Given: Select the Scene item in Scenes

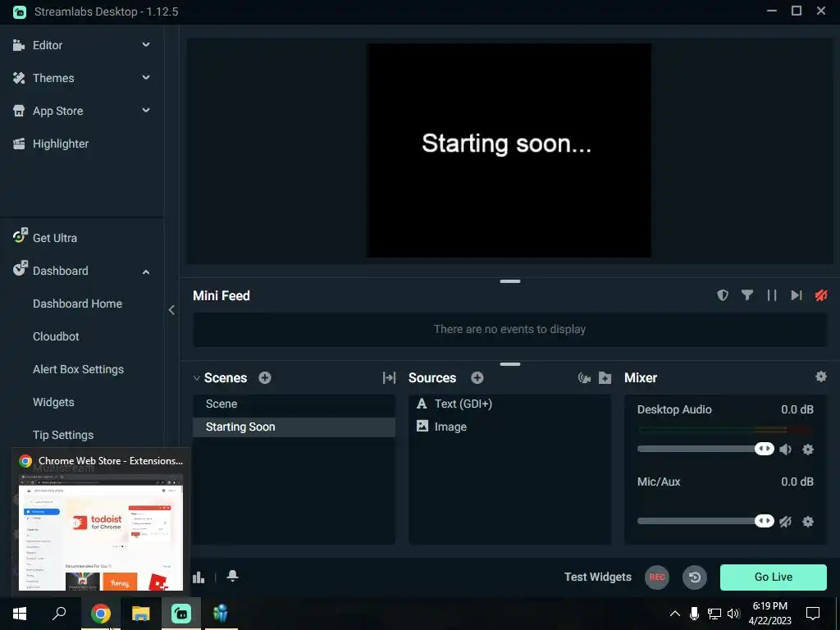Looking at the screenshot, I should (x=294, y=404).
